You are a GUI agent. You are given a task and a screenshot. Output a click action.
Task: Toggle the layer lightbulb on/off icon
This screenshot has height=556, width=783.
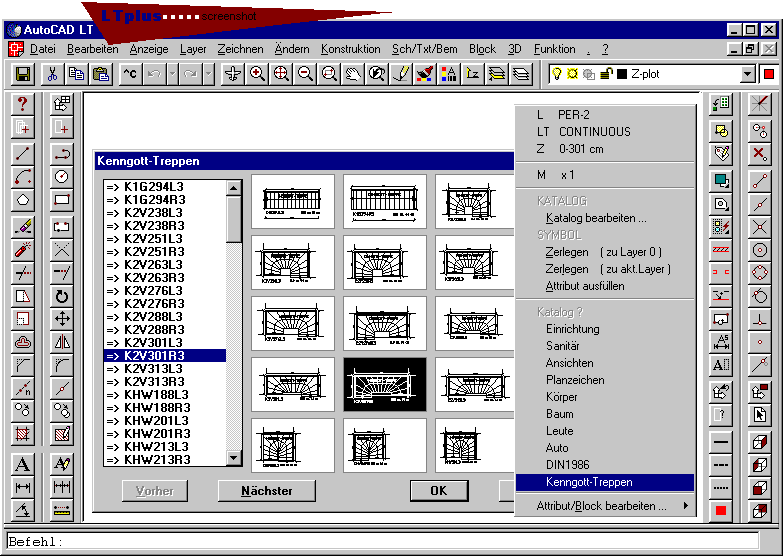[x=556, y=74]
